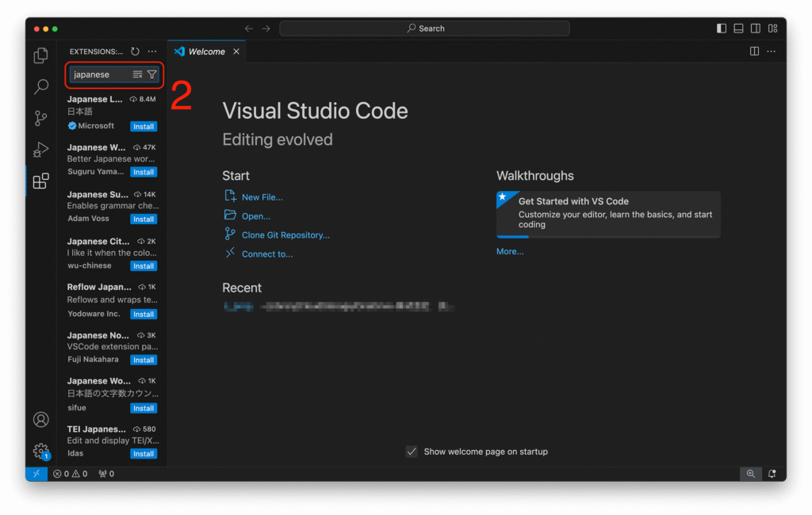The width and height of the screenshot is (812, 515).
Task: Open the Customize Layout control
Action: coord(772,29)
